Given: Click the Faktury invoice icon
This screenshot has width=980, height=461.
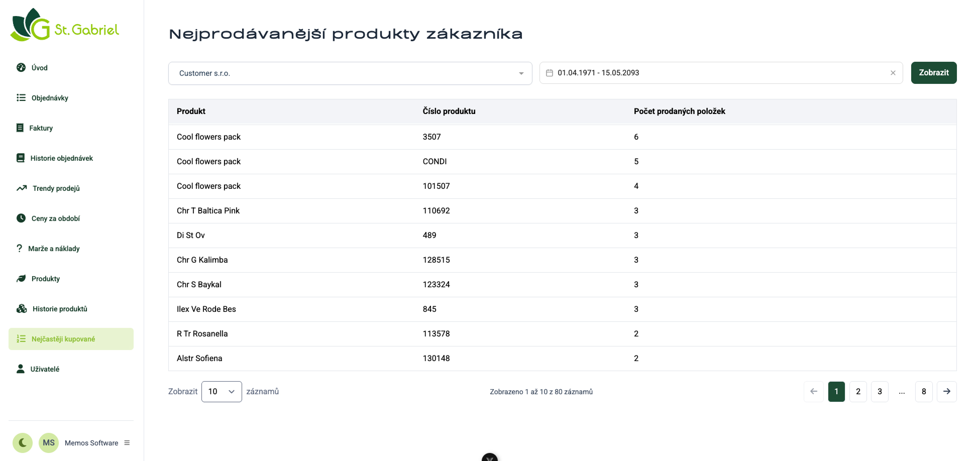Looking at the screenshot, I should (x=20, y=128).
